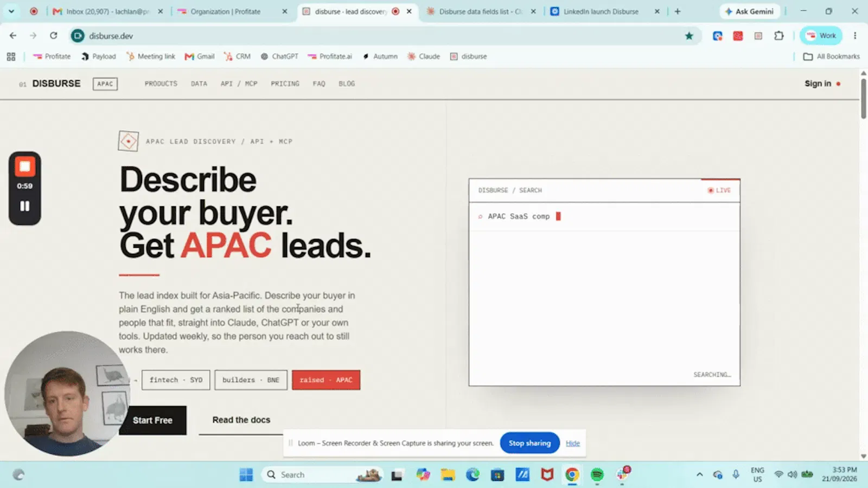
Task: Click the Windows taskbar Search box
Action: pyautogui.click(x=322, y=475)
